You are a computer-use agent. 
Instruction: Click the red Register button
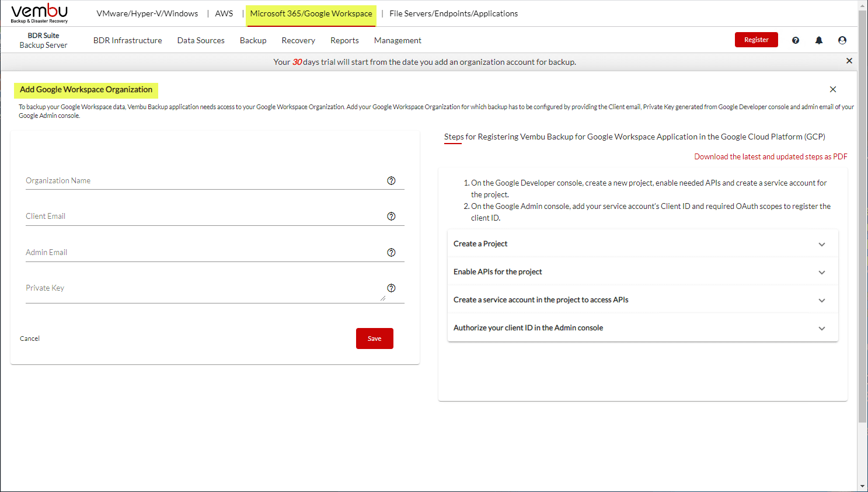click(756, 40)
